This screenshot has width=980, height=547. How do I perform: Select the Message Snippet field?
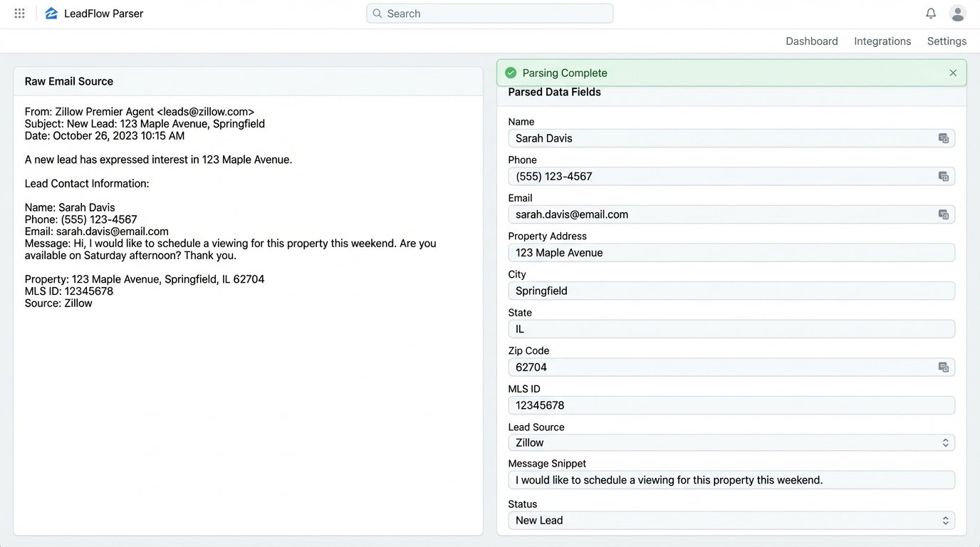[731, 479]
